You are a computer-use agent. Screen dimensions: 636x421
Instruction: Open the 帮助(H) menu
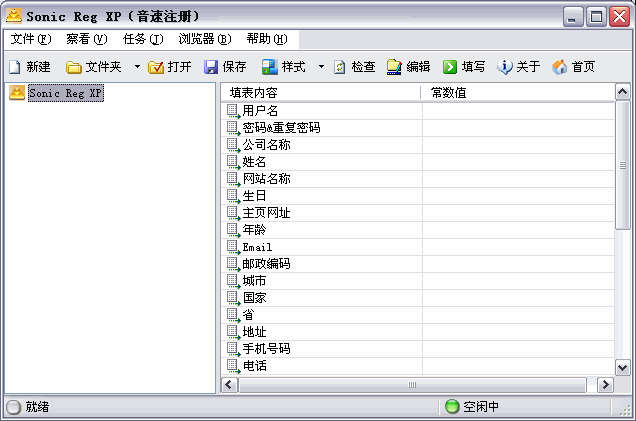click(267, 39)
